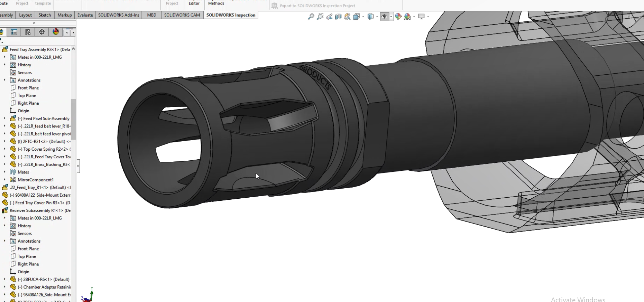Open the Display Style dropdown arrow
This screenshot has height=302, width=644.
pos(377,17)
